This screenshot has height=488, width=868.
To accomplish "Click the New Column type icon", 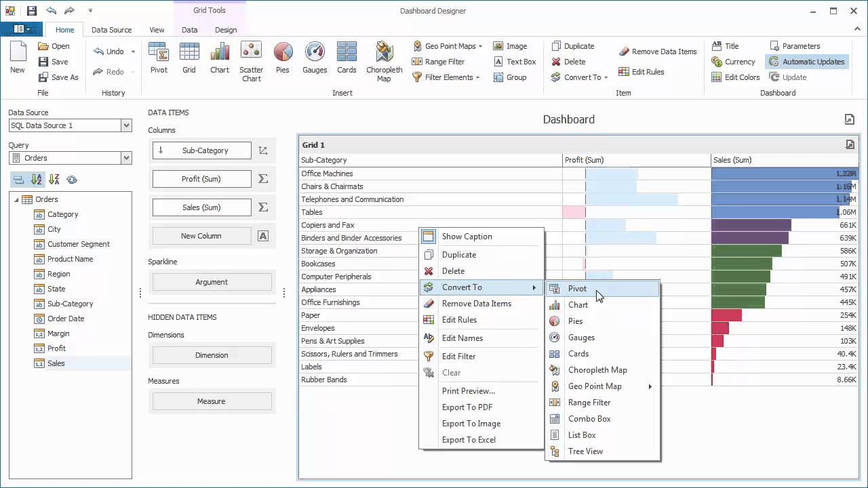I will click(263, 236).
